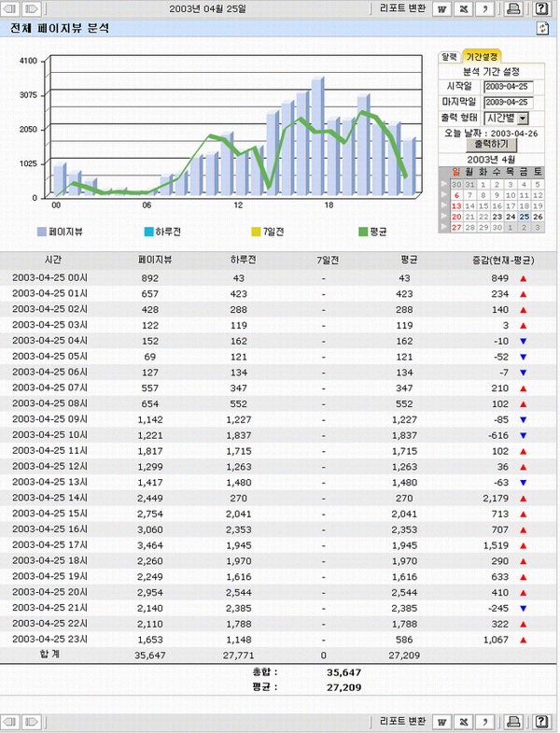Select the 기간설정 tab
The image size is (560, 733).
click(482, 57)
